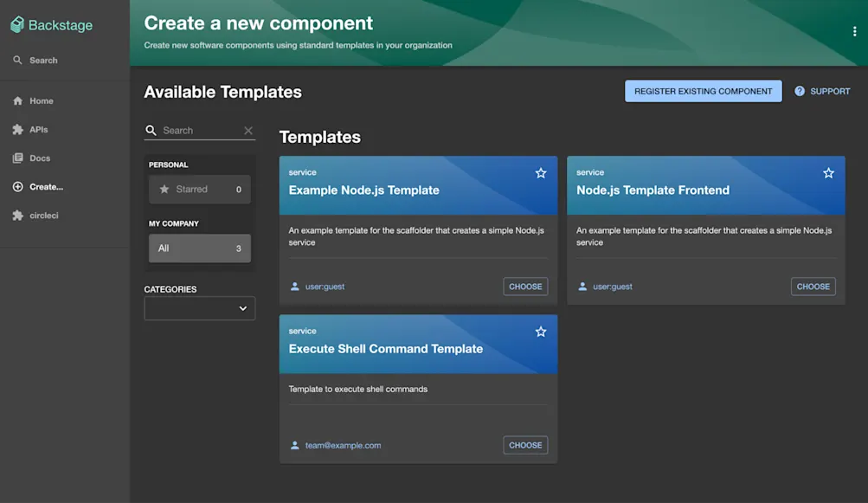This screenshot has height=503, width=868.
Task: Open the three-dot menu in the header
Action: (854, 31)
